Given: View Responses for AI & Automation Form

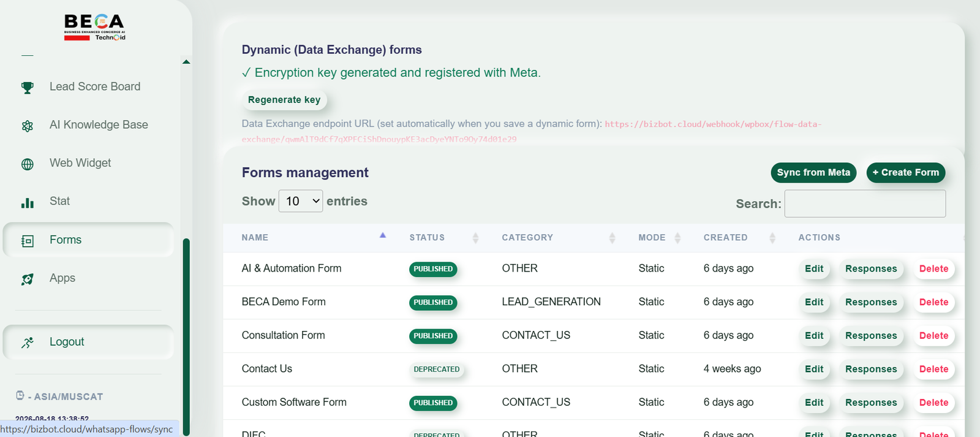Looking at the screenshot, I should pyautogui.click(x=871, y=268).
